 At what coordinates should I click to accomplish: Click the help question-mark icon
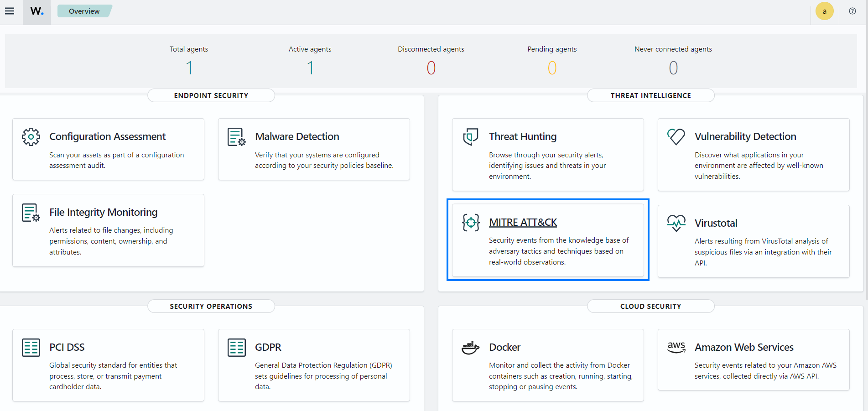coord(852,11)
